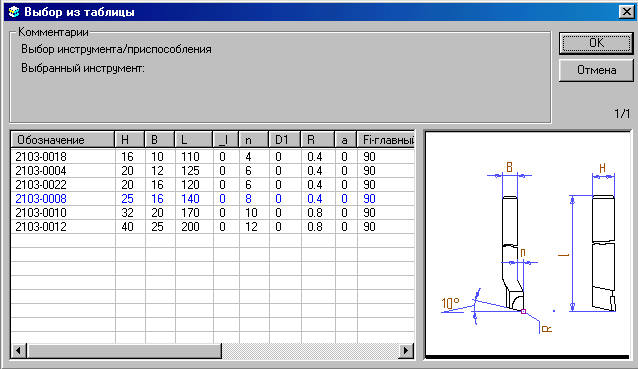Click the Выбор инструмента/приспособления comment text
This screenshot has height=369, width=638.
tap(116, 49)
